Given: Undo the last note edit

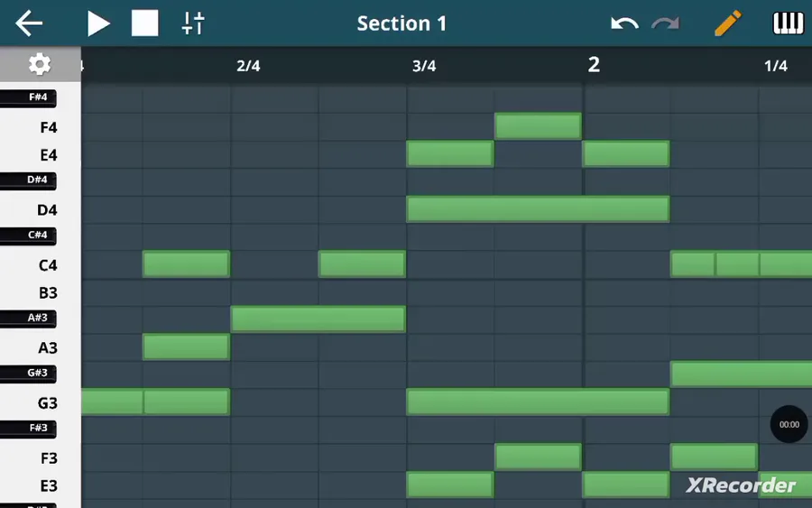Looking at the screenshot, I should tap(624, 23).
